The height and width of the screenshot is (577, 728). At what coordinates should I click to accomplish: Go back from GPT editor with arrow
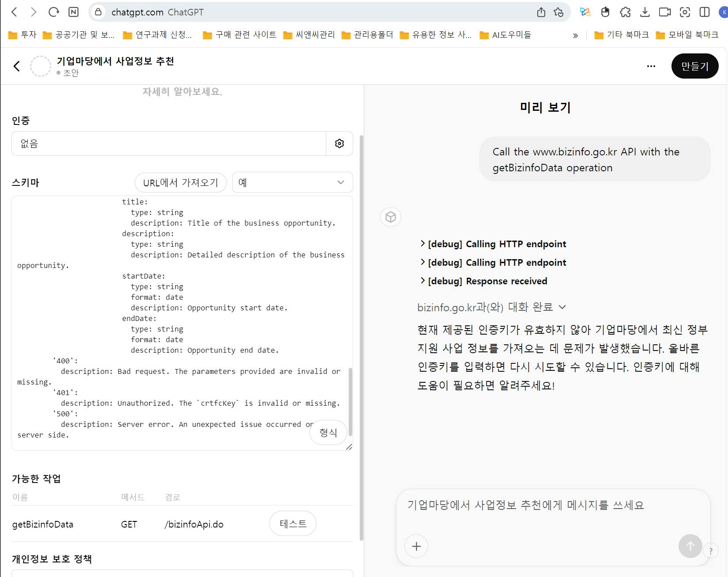[17, 66]
